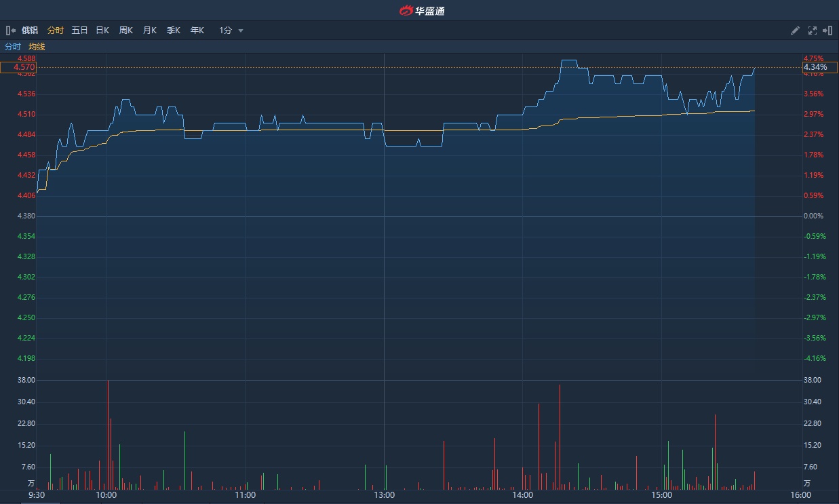Viewport: 839px width, 504px height.
Task: Click the tallest volume bar at 10:00
Action: (x=108, y=434)
